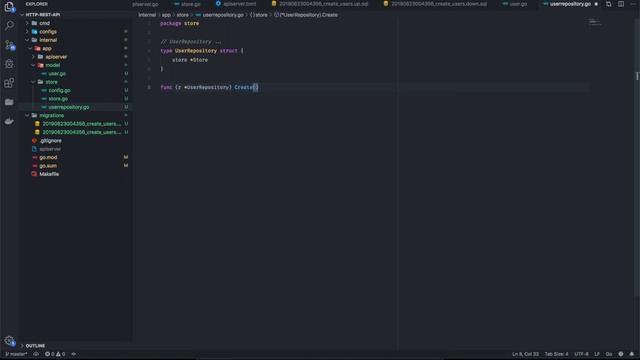Click Ln 8, Col 33 in status bar
This screenshot has height=360, width=640.
tap(525, 354)
